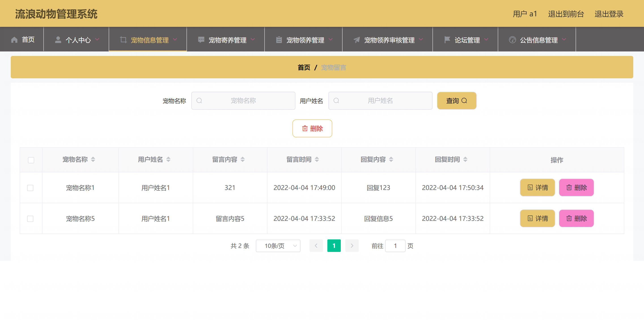Check the row for 宠物名称1
Viewport: 644px width, 328px height.
[30, 188]
